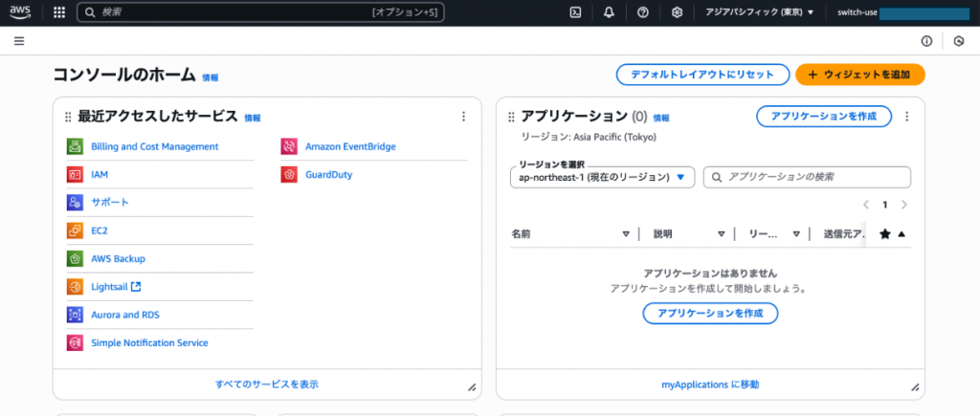This screenshot has width=980, height=416.
Task: Open the myApplications に移動 link
Action: (710, 384)
